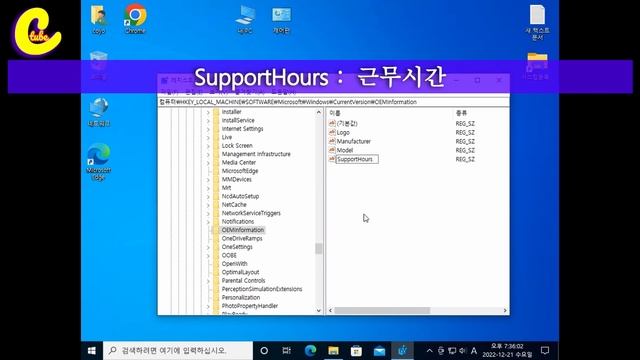Click the tree pane vertical scrollbar thumb

[x=319, y=249]
